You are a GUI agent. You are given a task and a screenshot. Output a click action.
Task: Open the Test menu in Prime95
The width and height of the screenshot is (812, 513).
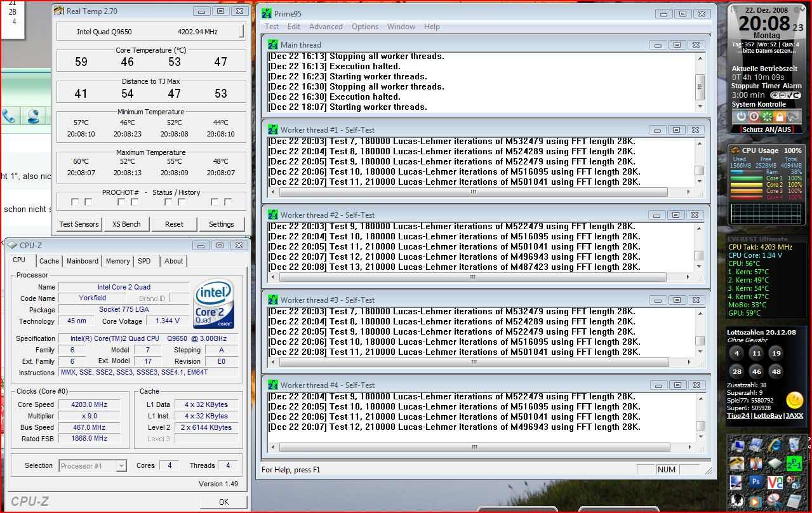pos(272,27)
